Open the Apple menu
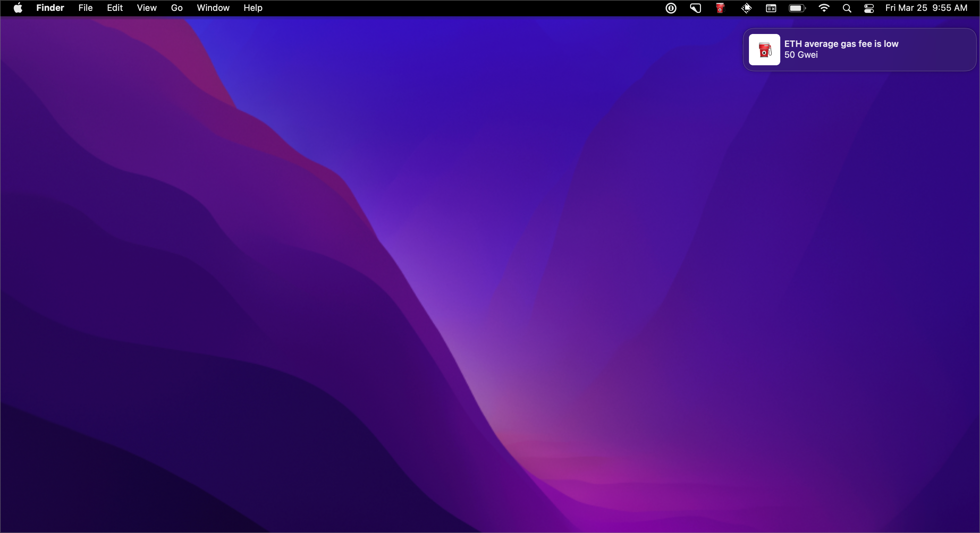 coord(18,8)
